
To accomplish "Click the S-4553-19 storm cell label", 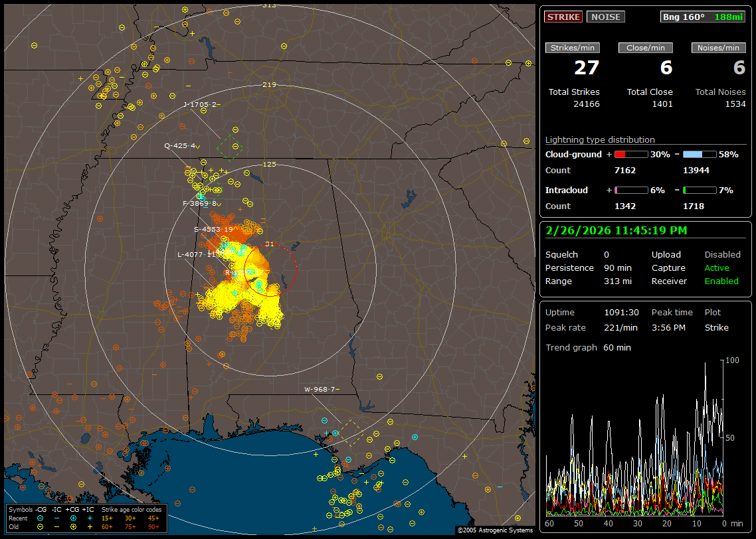I will (213, 229).
